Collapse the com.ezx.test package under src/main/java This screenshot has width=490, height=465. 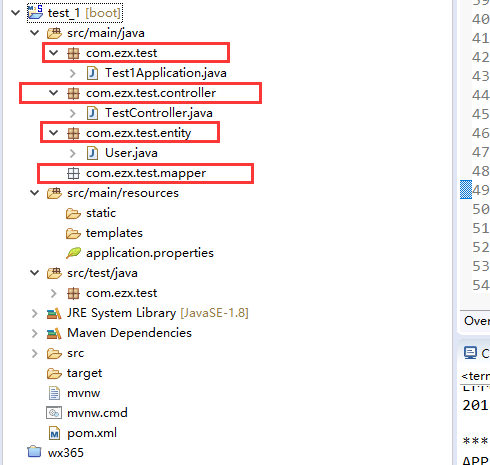(53, 53)
